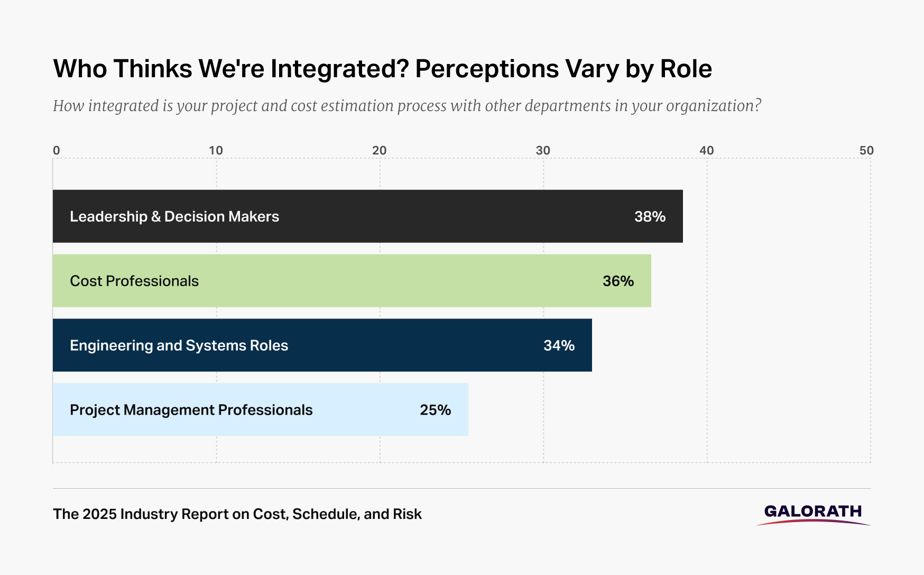The image size is (924, 575).
Task: Click the chart title about perceptions by role
Action: [x=382, y=69]
